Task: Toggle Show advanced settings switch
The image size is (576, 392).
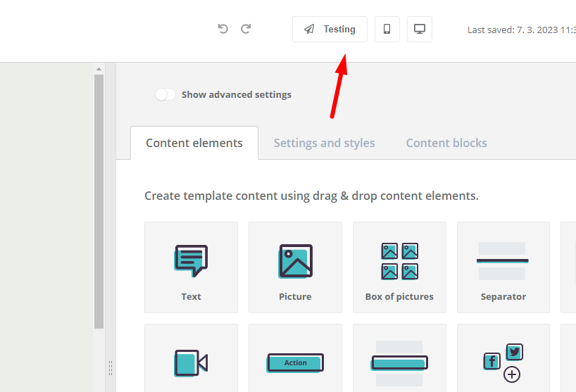Action: (165, 94)
